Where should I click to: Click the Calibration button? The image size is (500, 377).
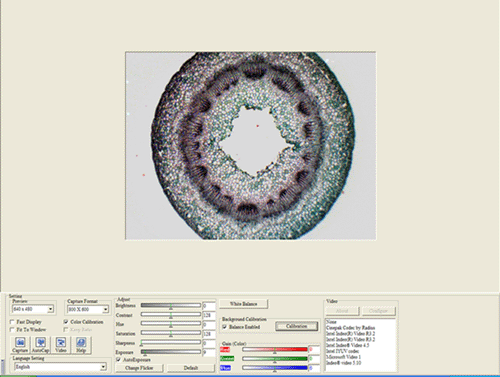tap(297, 326)
